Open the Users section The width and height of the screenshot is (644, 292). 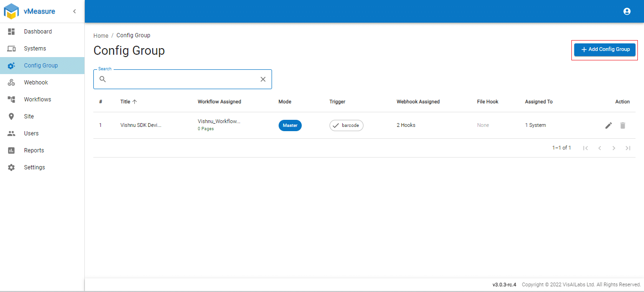click(31, 133)
